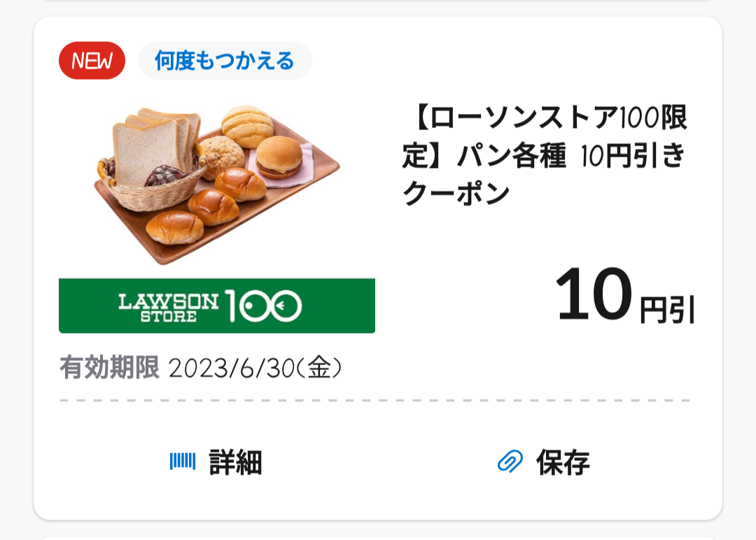This screenshot has height=540, width=756.
Task: Tap the 何度もつかえる tag
Action: click(x=225, y=61)
